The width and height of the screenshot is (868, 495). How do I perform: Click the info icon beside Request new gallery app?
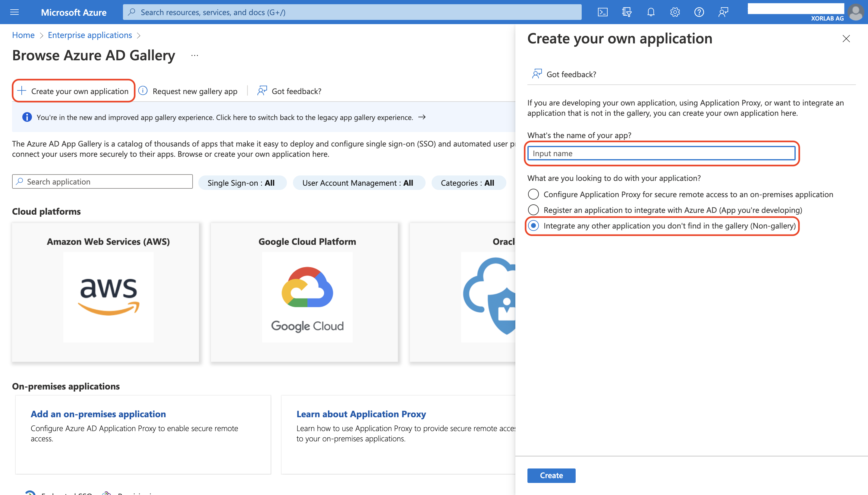tap(143, 90)
